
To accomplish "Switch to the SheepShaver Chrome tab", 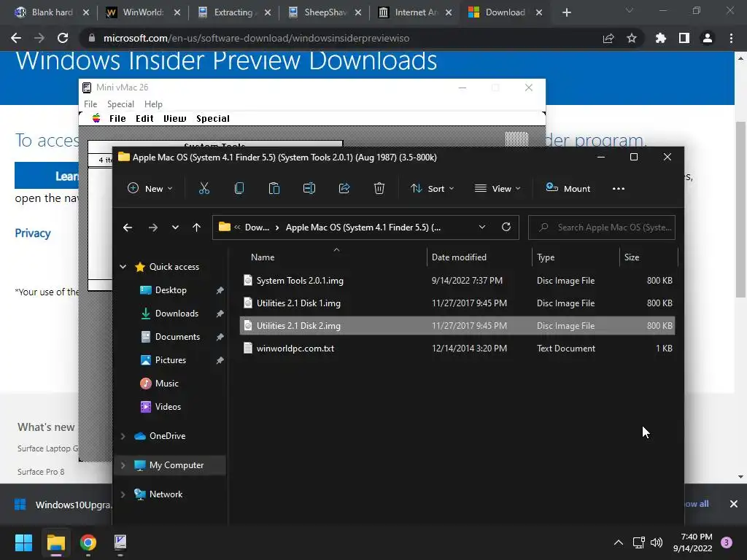I will (325, 12).
